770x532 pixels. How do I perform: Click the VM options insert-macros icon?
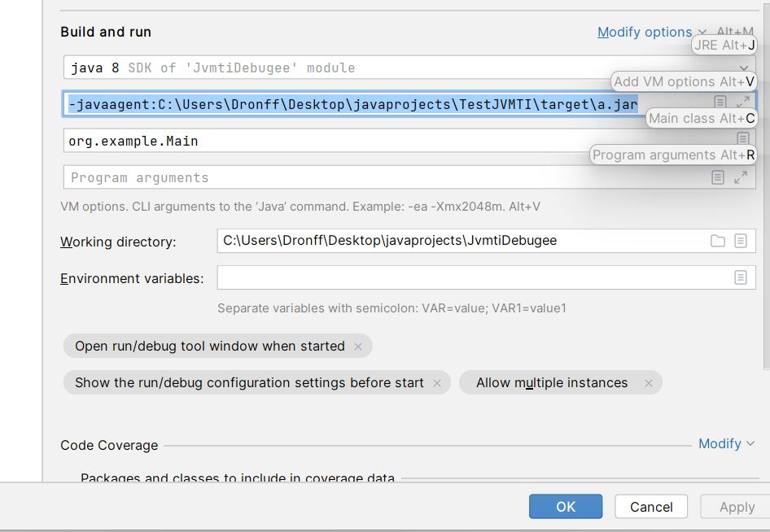pyautogui.click(x=720, y=102)
